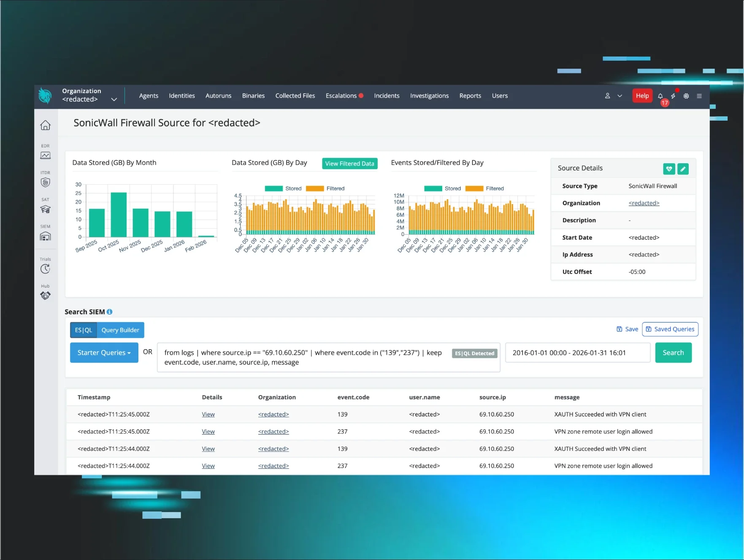
Task: Open the SIEM sidebar icon
Action: pyautogui.click(x=45, y=236)
